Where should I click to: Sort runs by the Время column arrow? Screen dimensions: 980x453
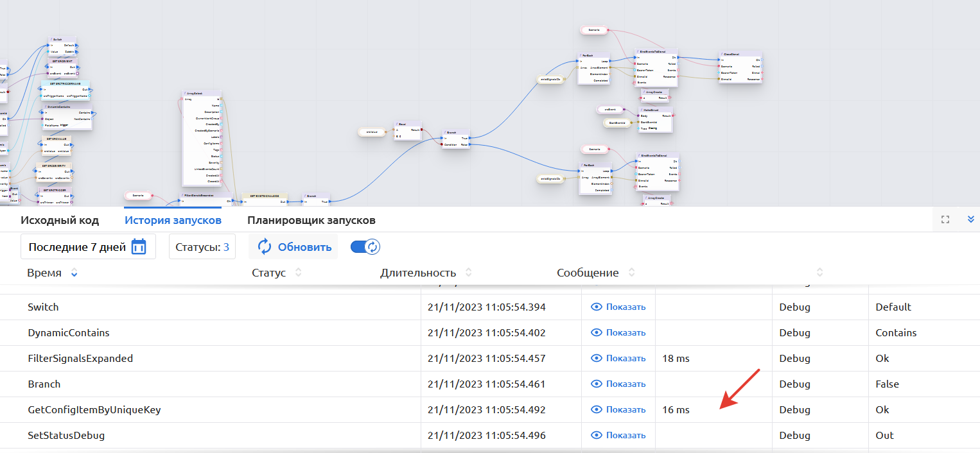click(74, 273)
